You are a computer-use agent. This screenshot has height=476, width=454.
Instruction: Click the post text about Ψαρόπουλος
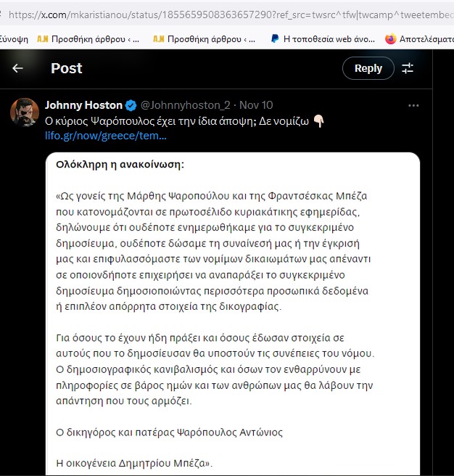coord(177,121)
